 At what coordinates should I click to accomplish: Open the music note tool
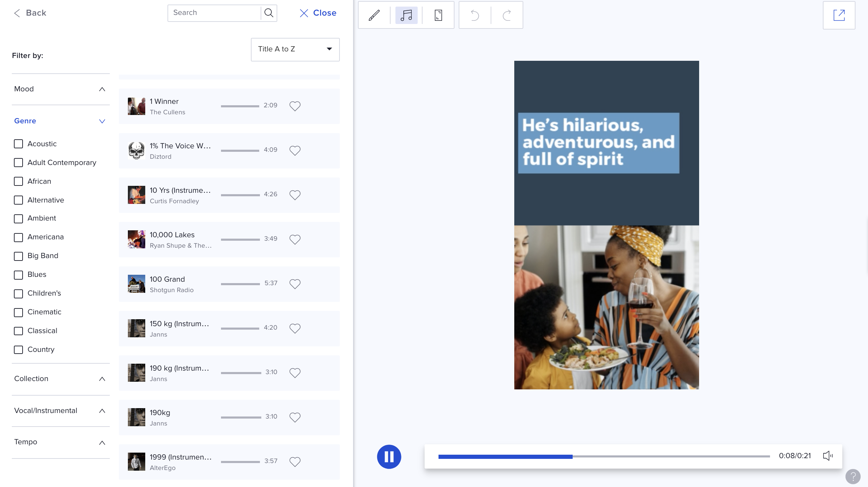[x=406, y=15]
